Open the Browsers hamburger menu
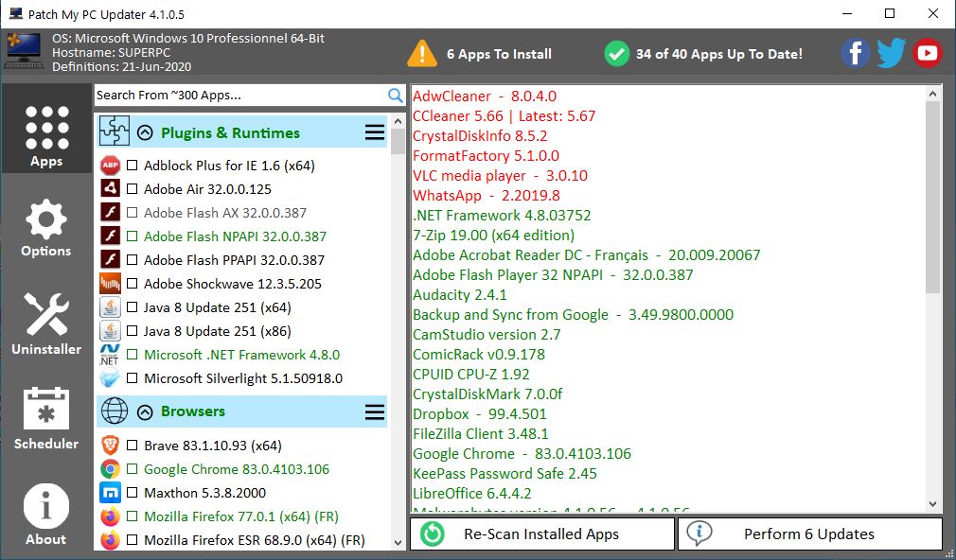 click(x=374, y=411)
